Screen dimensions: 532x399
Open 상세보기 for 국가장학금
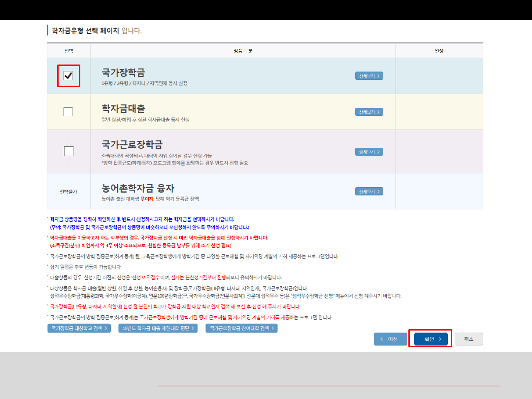point(369,76)
